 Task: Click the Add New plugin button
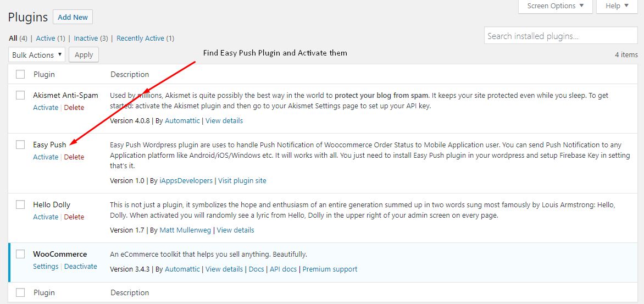click(x=73, y=17)
